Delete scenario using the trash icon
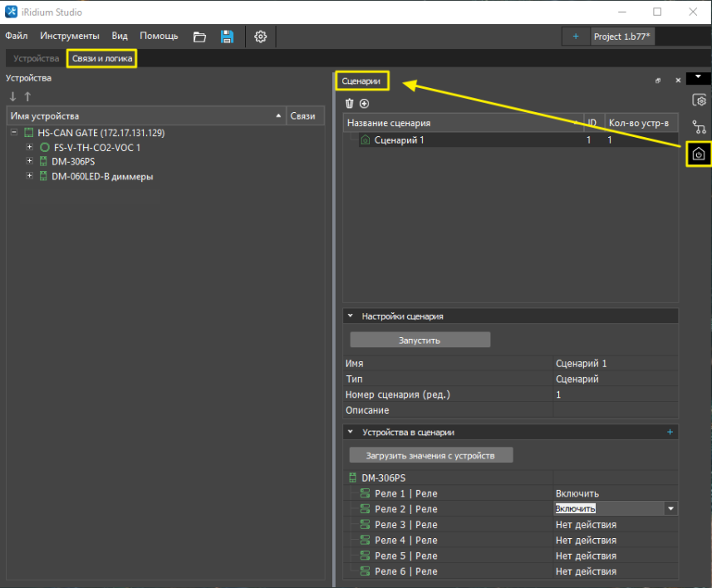The image size is (712, 588). 350,103
